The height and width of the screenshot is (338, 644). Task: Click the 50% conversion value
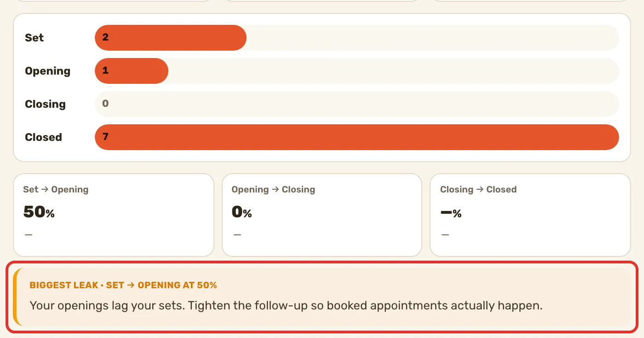click(x=39, y=212)
